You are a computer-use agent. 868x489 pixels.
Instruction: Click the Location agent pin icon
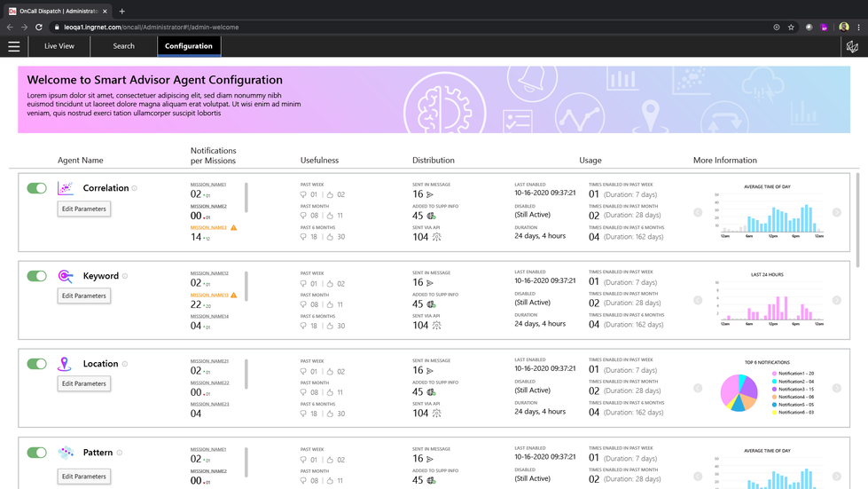click(65, 364)
